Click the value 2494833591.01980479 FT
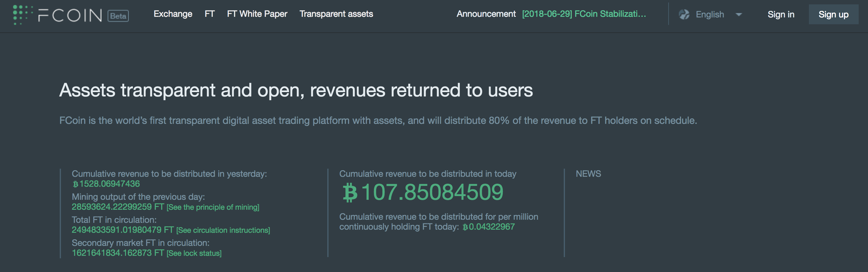Screen dimensions: 868x272 (122, 230)
